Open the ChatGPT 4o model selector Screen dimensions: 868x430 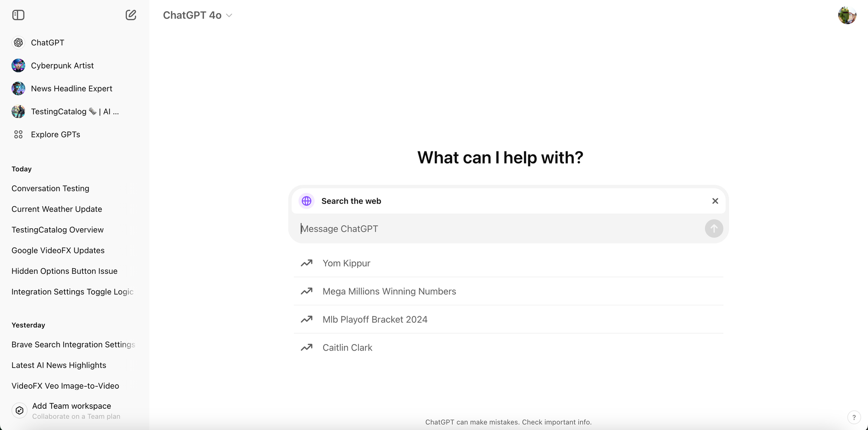[x=197, y=15]
